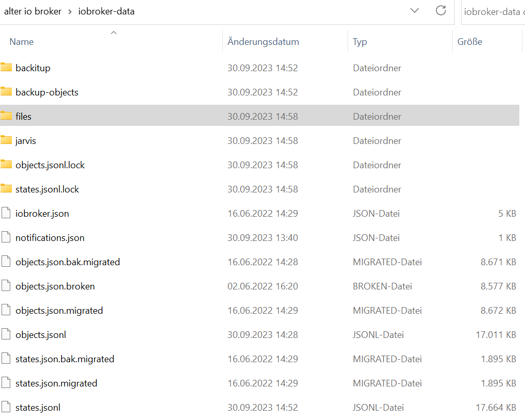Image resolution: width=525 pixels, height=420 pixels.
Task: Focus the iobroker-data search field
Action: 493,12
